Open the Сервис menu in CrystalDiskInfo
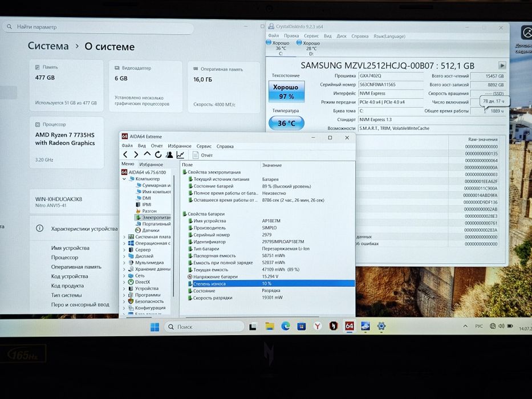Screen dimensions: 532x399 click(x=311, y=36)
